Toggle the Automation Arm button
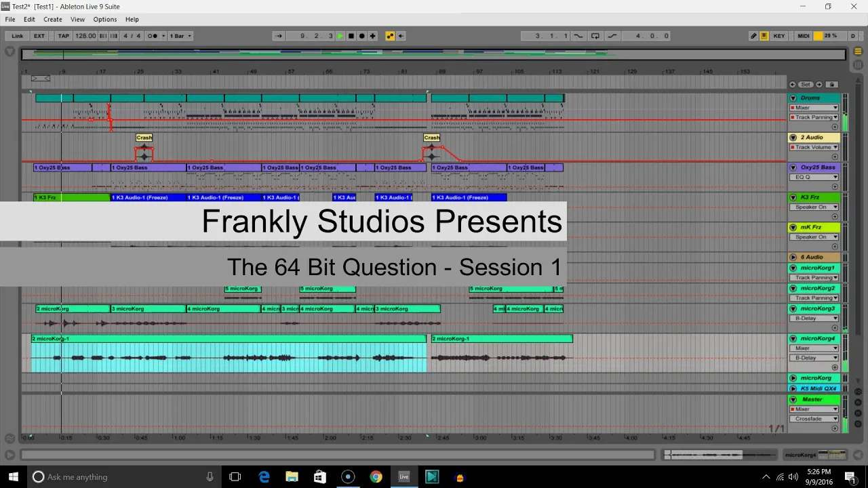 [x=390, y=36]
